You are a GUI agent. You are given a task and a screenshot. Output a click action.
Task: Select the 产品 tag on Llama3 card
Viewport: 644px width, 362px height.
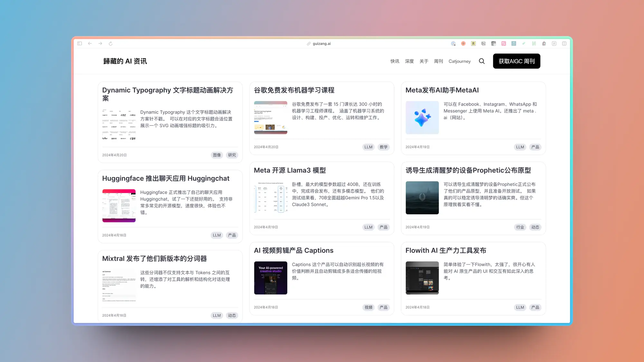[x=384, y=227]
